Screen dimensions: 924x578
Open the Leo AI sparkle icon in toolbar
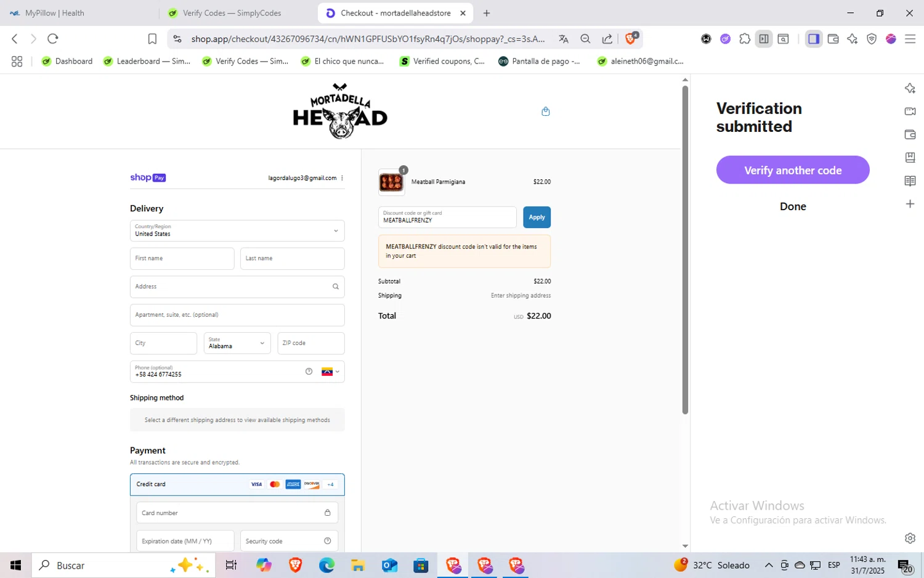[853, 39]
